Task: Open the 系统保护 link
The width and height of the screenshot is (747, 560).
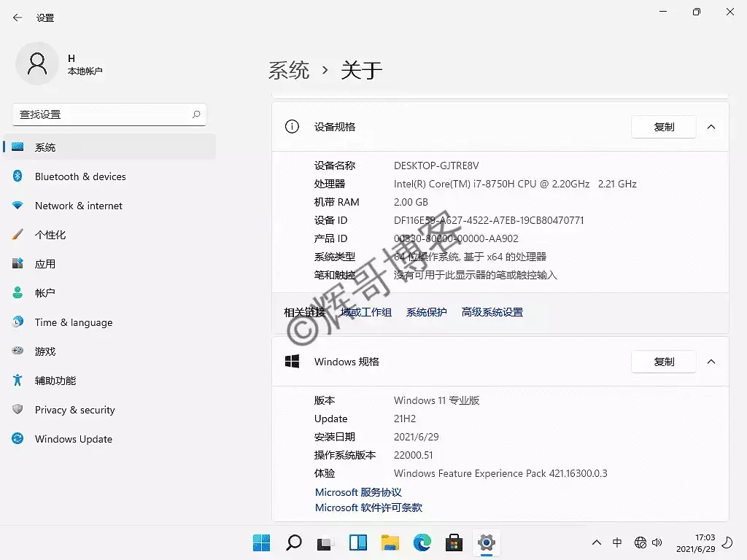Action: click(426, 312)
